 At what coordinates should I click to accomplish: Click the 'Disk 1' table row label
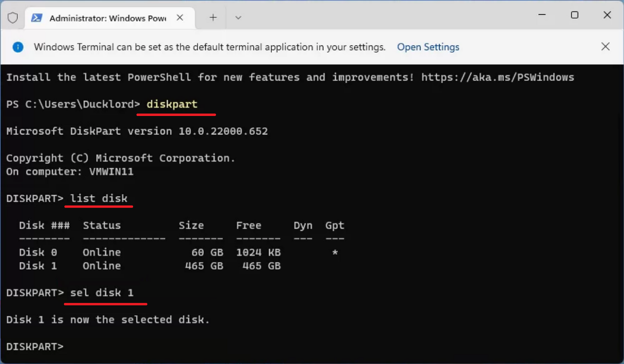point(38,266)
